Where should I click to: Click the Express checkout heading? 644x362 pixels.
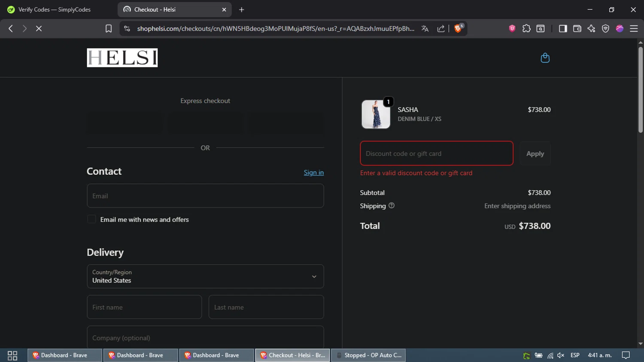pos(205,101)
